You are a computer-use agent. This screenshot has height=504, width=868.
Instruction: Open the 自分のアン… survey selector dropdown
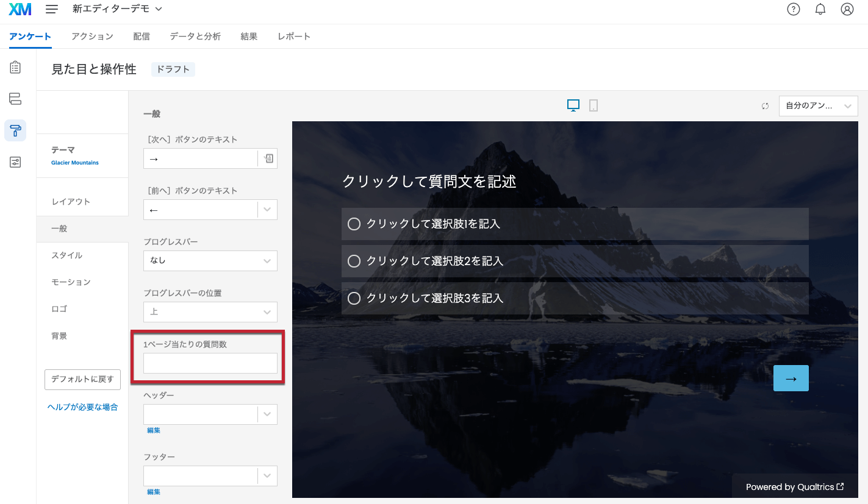[818, 106]
